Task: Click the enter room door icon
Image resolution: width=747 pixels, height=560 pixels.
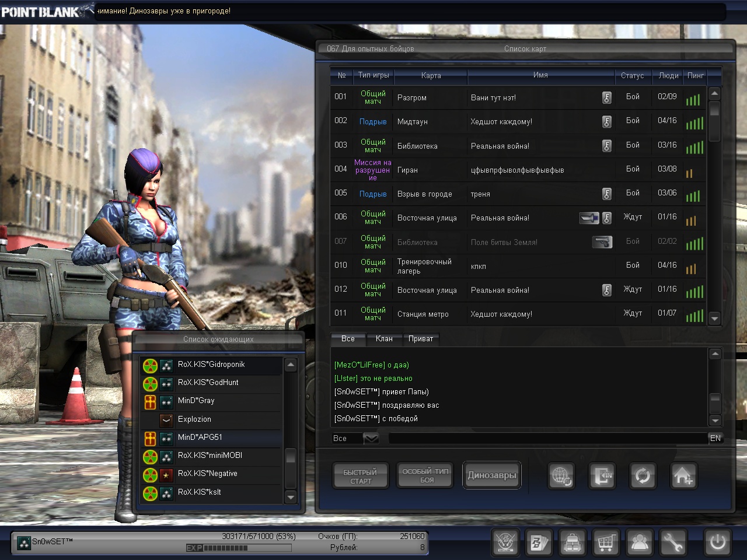Action: coord(602,476)
